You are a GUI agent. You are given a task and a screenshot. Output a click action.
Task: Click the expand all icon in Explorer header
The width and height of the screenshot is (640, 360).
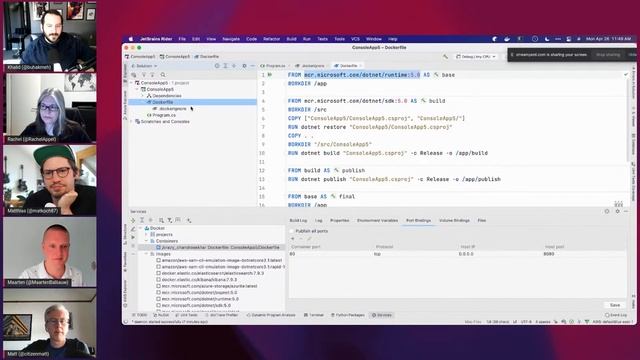(x=225, y=66)
